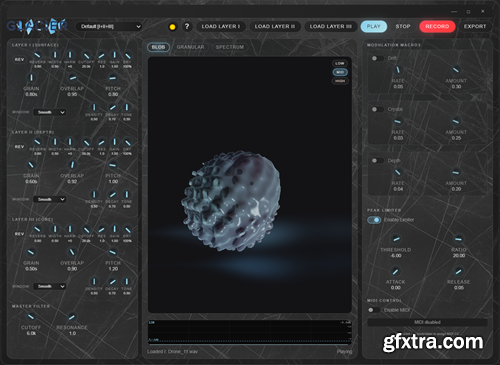Image resolution: width=500 pixels, height=365 pixels.
Task: Select the MID quality option
Action: pyautogui.click(x=340, y=72)
